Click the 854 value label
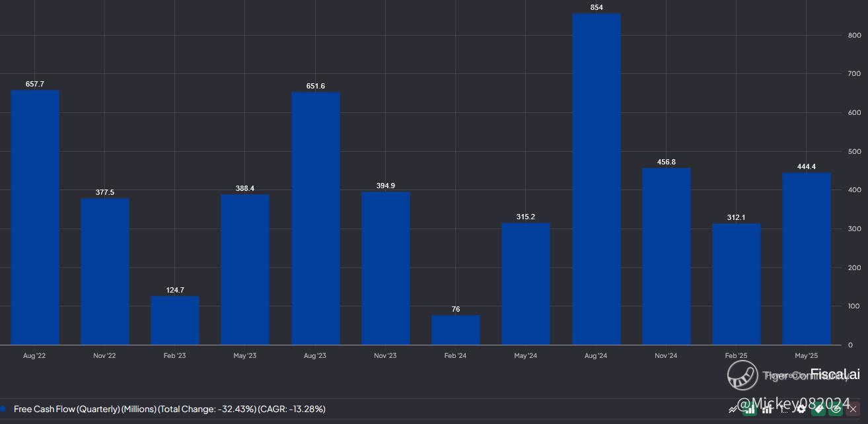Viewport: 868px width, 424px height. tap(597, 8)
